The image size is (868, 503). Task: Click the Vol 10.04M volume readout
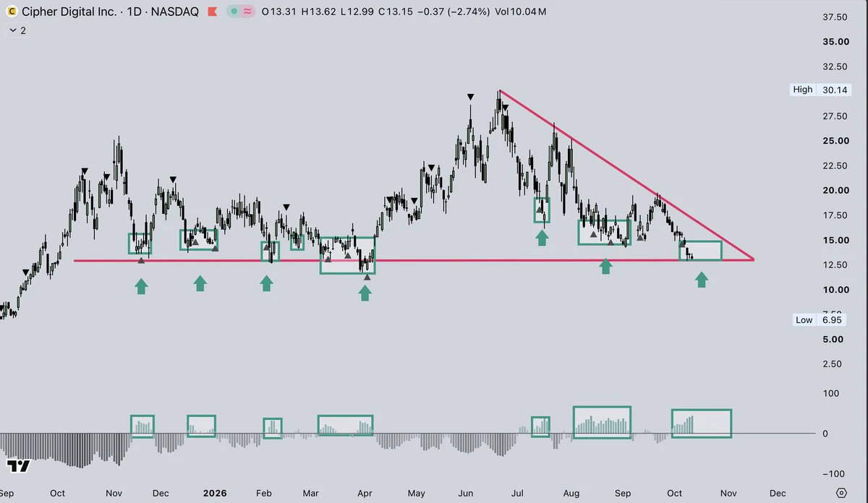520,12
